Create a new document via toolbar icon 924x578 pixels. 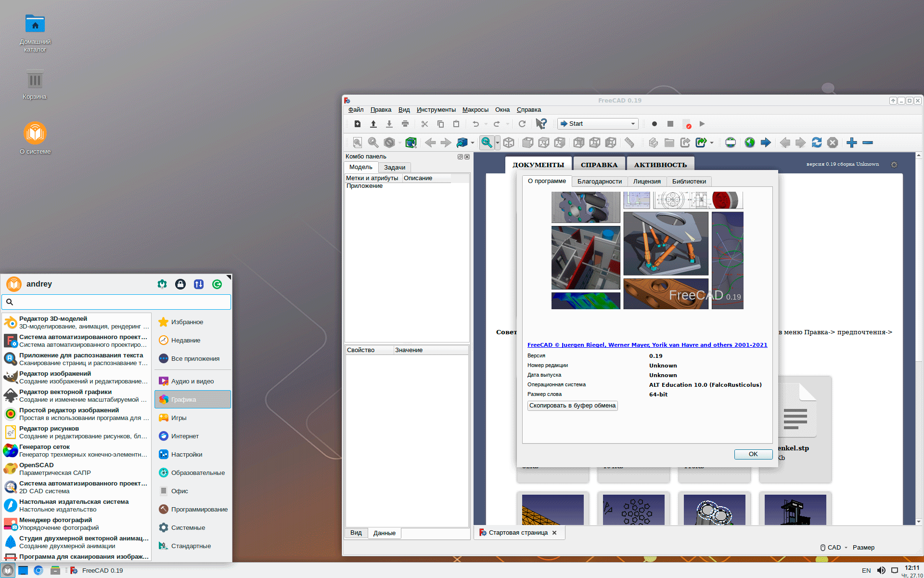[357, 124]
